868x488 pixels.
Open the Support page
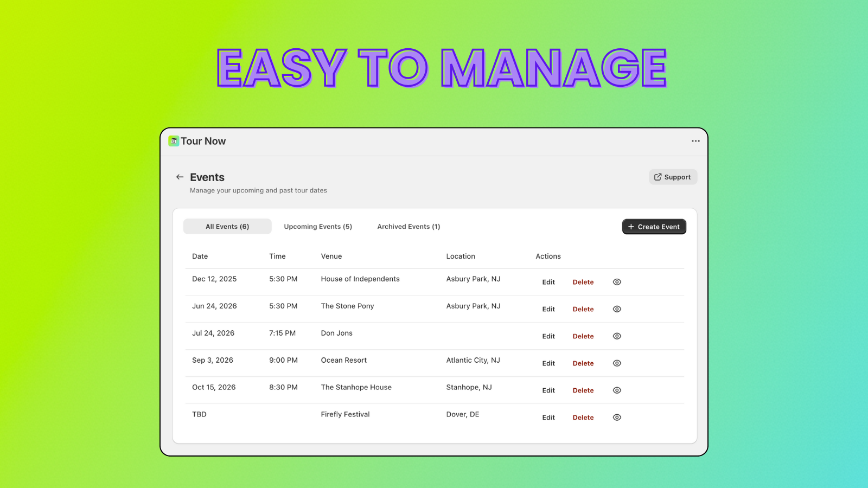673,177
